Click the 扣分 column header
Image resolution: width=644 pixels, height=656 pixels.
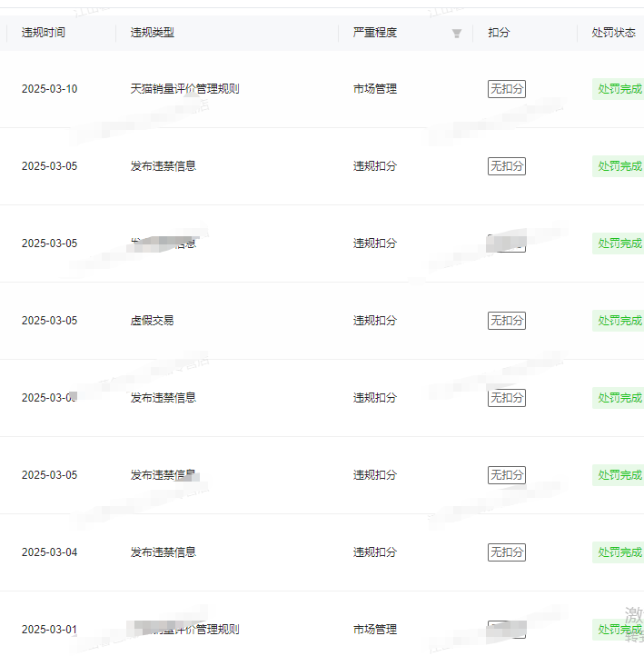coord(499,33)
